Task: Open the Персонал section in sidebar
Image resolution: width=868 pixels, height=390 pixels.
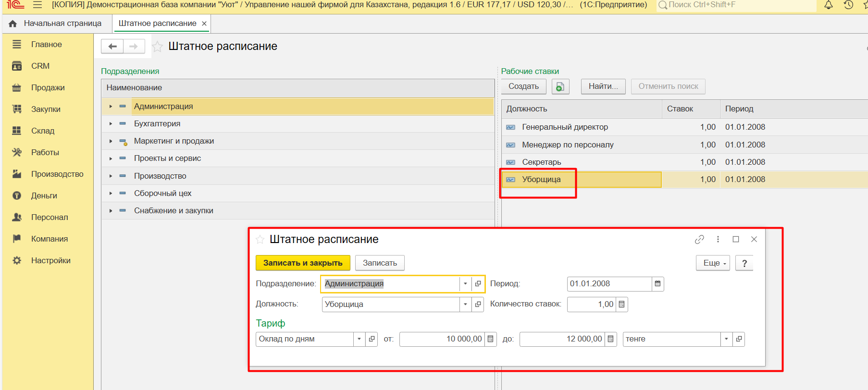Action: [50, 217]
